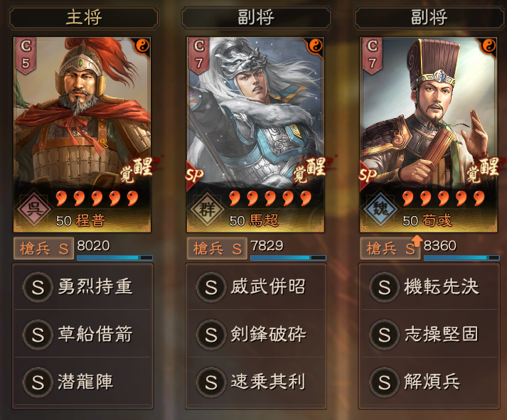Viewport: 507px width, 420px height.
Task: Open the 解煩兵 skill entry
Action: (429, 382)
